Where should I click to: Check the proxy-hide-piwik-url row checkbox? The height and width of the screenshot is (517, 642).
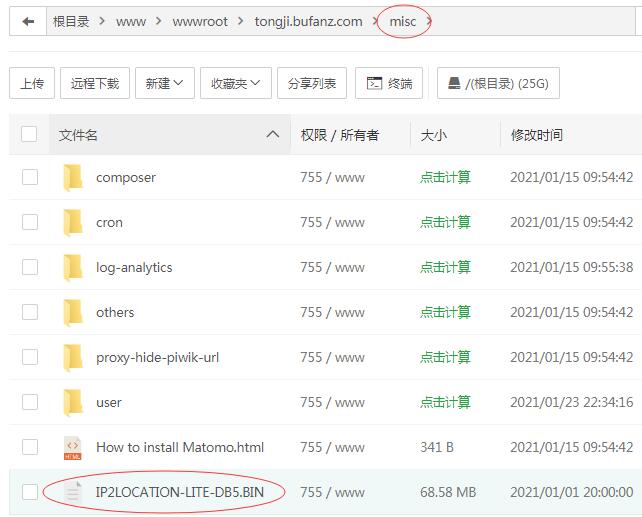pyautogui.click(x=30, y=357)
